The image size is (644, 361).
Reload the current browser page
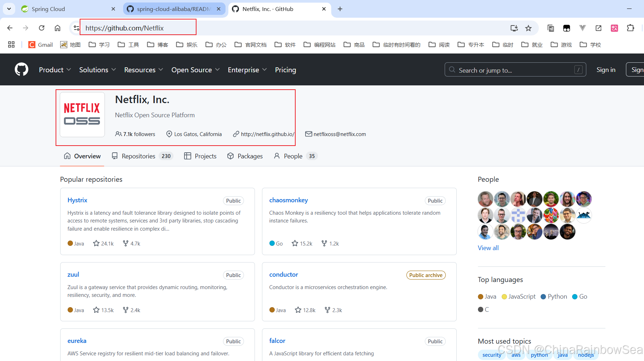click(42, 28)
